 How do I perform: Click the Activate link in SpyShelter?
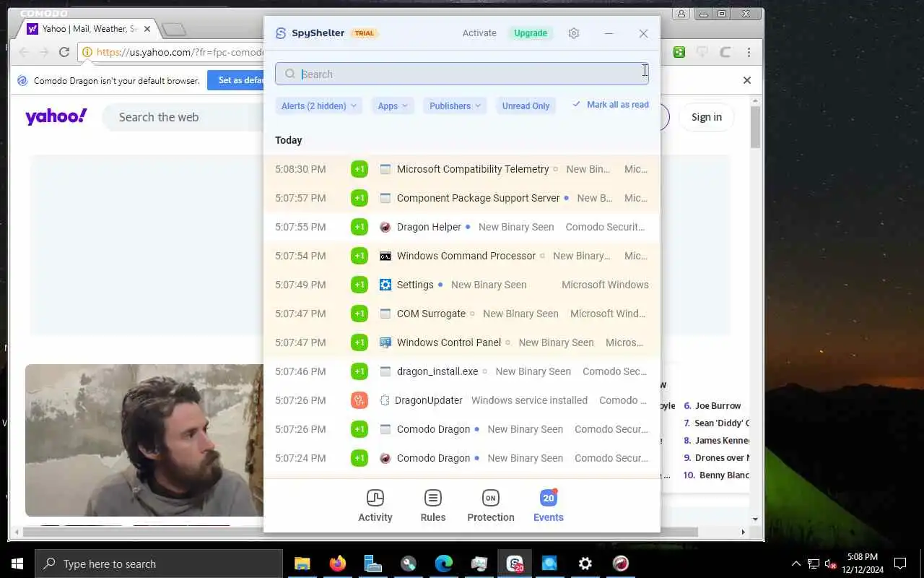tap(479, 33)
